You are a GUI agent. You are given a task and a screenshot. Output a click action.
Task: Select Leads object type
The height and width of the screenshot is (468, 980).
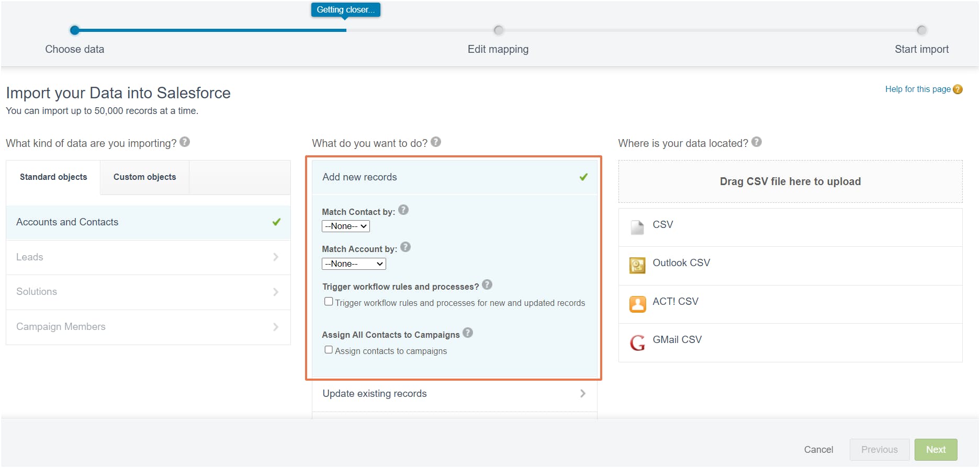point(148,257)
